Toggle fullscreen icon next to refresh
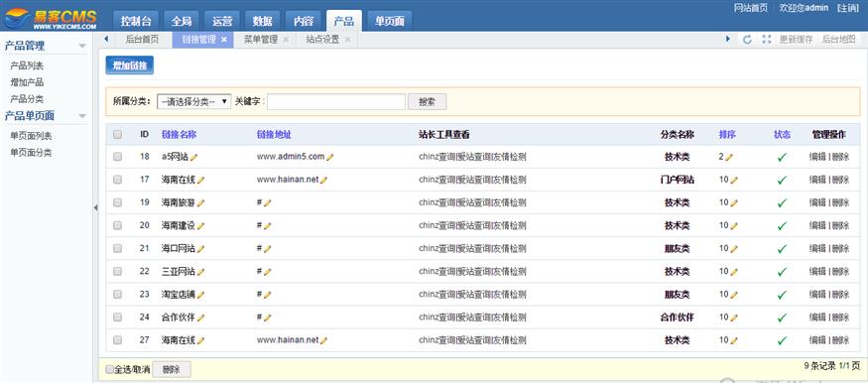The height and width of the screenshot is (383, 868). [766, 40]
